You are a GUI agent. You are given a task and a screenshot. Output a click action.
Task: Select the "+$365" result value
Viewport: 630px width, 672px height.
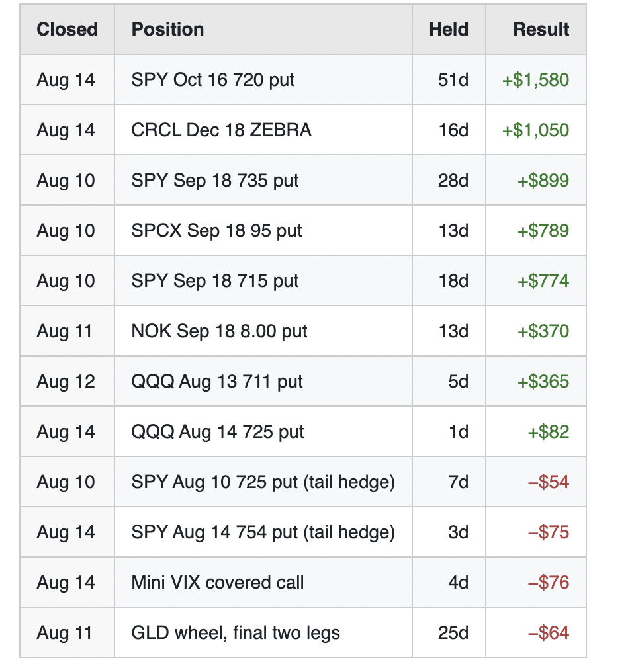click(543, 381)
